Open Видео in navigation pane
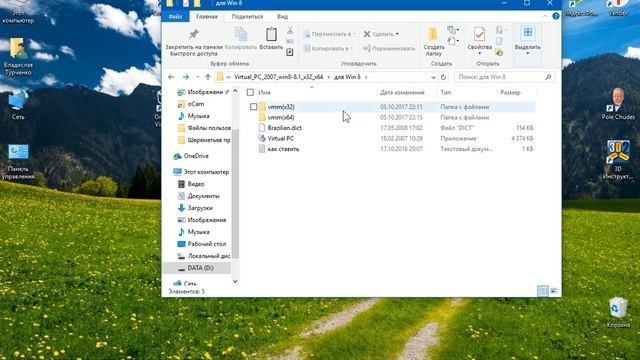Viewport: 640px width, 360px height. tap(196, 184)
